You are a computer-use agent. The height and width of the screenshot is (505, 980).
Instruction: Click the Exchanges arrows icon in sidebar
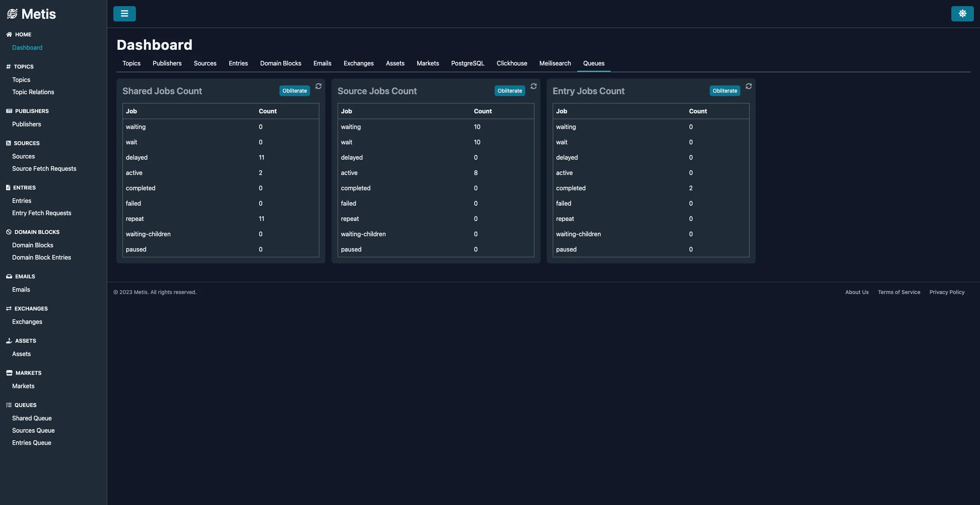(x=8, y=308)
